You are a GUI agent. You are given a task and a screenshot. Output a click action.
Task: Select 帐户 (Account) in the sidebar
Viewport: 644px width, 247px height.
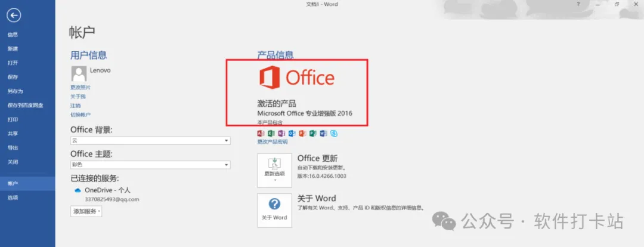click(27, 183)
